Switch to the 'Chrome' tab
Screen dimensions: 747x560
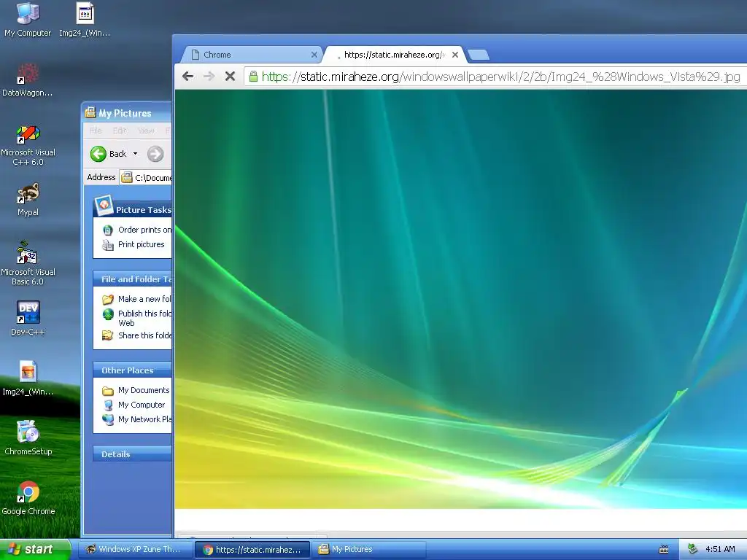[x=250, y=55]
